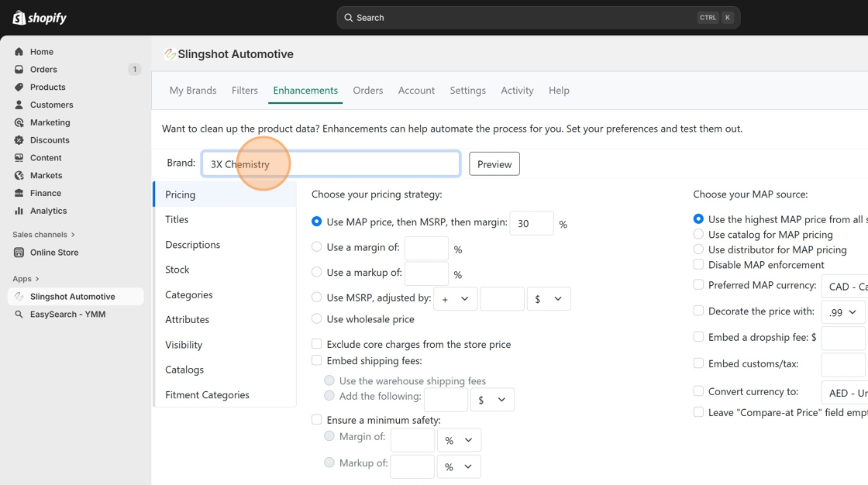The height and width of the screenshot is (485, 868).
Task: Click the Brand input field
Action: click(x=331, y=164)
